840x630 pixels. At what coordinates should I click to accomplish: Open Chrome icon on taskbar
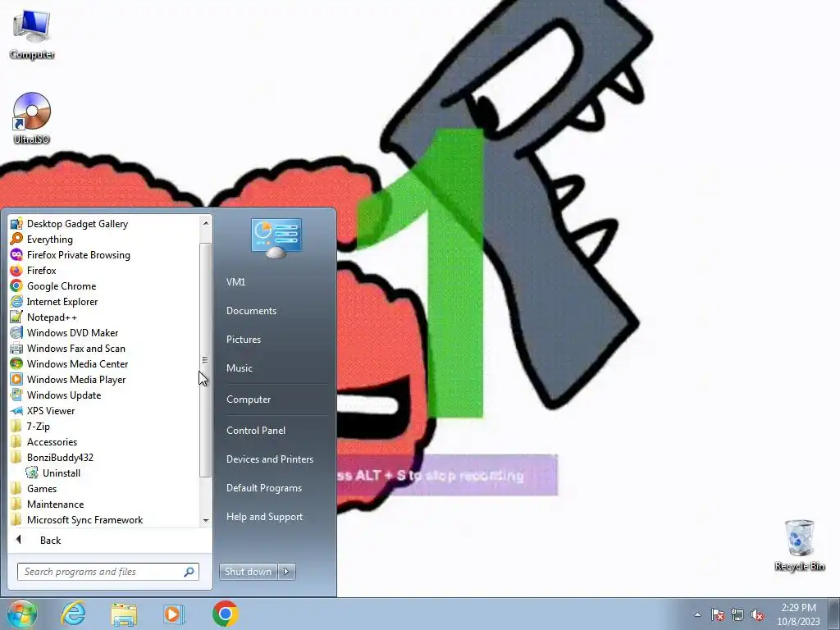pyautogui.click(x=225, y=614)
